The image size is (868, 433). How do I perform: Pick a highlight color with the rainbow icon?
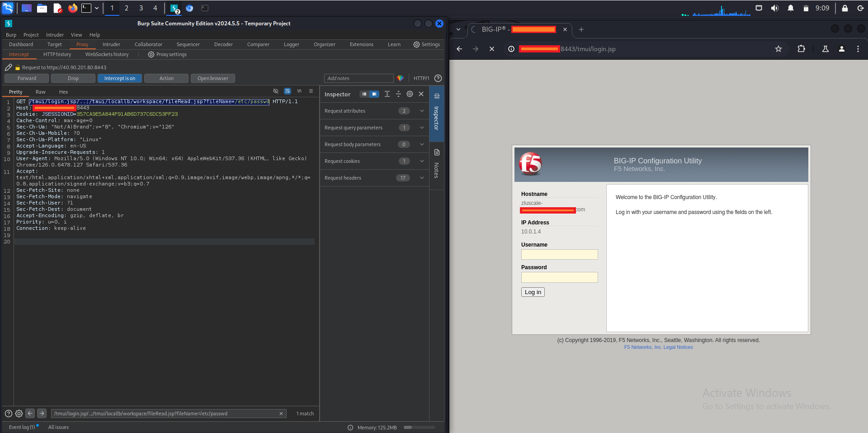click(x=400, y=78)
